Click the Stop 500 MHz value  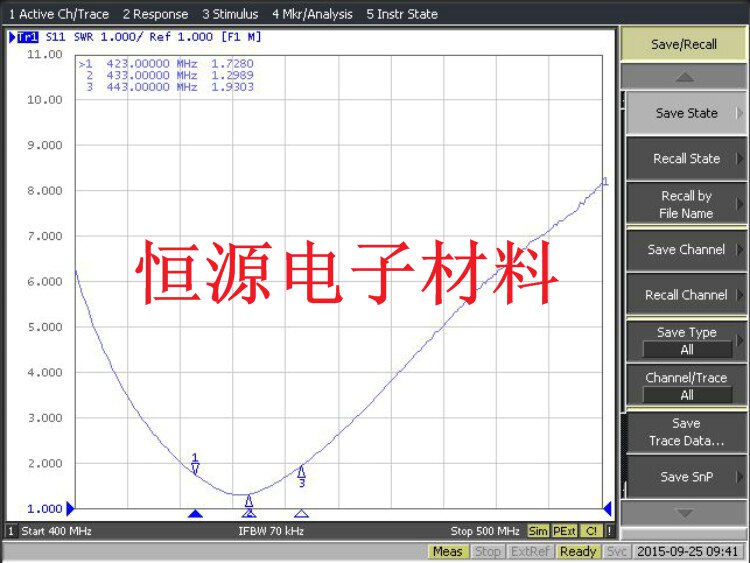click(x=485, y=531)
